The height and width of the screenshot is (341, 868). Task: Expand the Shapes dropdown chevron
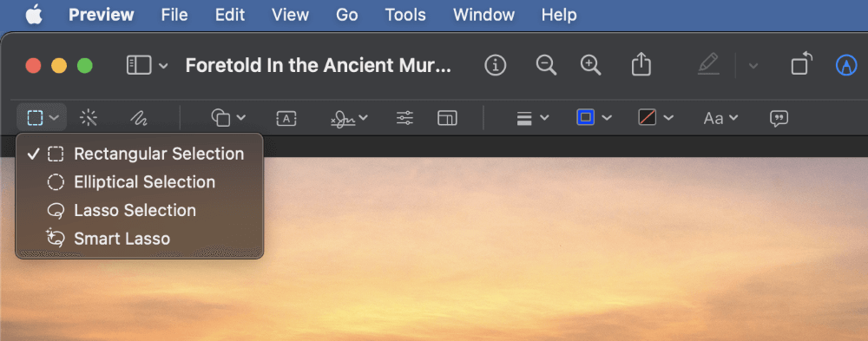point(240,117)
